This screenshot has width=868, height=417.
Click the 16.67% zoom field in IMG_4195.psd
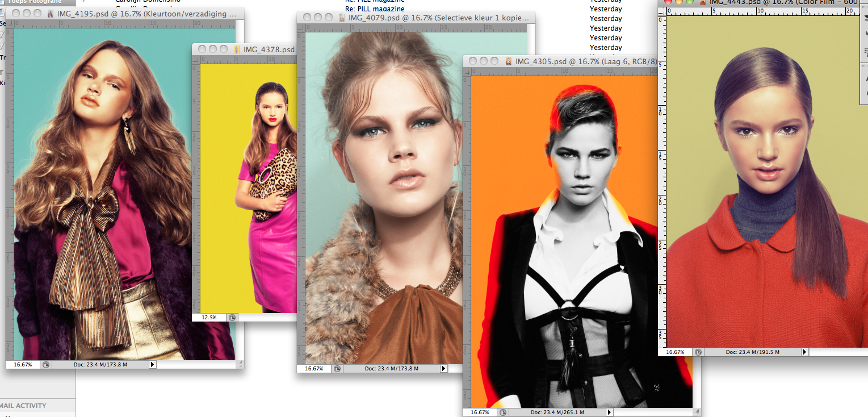tap(23, 365)
